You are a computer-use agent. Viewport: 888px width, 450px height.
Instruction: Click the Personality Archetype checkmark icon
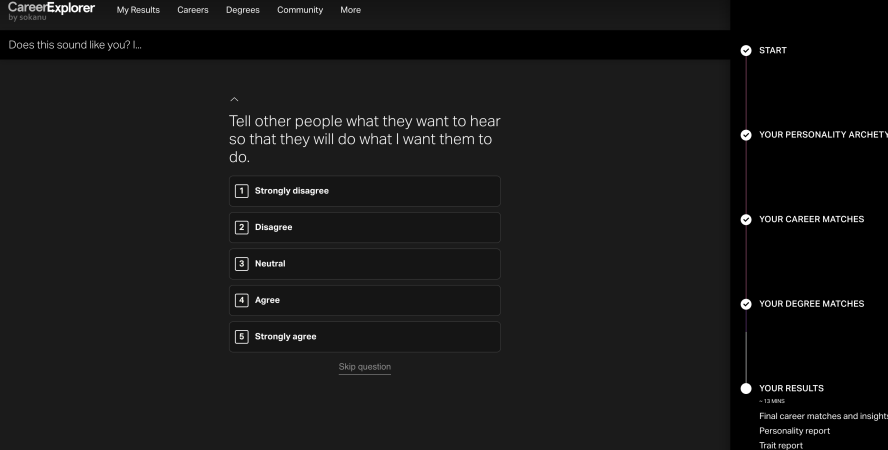point(745,135)
